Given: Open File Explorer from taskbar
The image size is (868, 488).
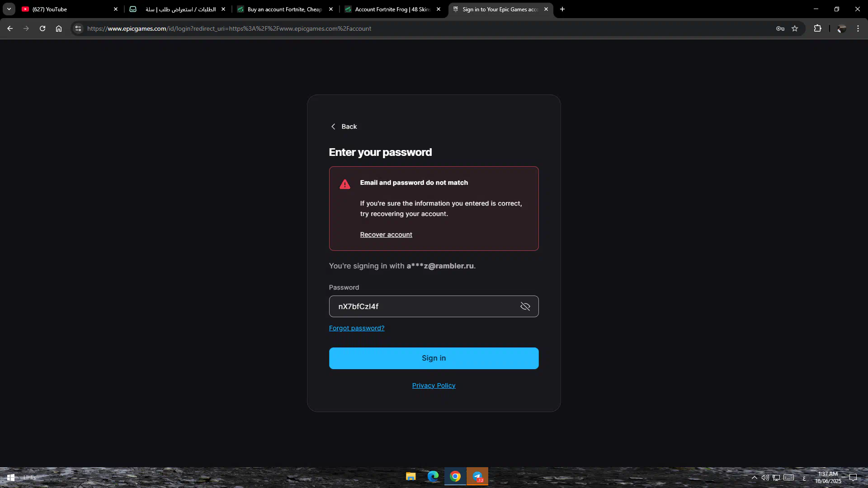Looking at the screenshot, I should (x=410, y=477).
